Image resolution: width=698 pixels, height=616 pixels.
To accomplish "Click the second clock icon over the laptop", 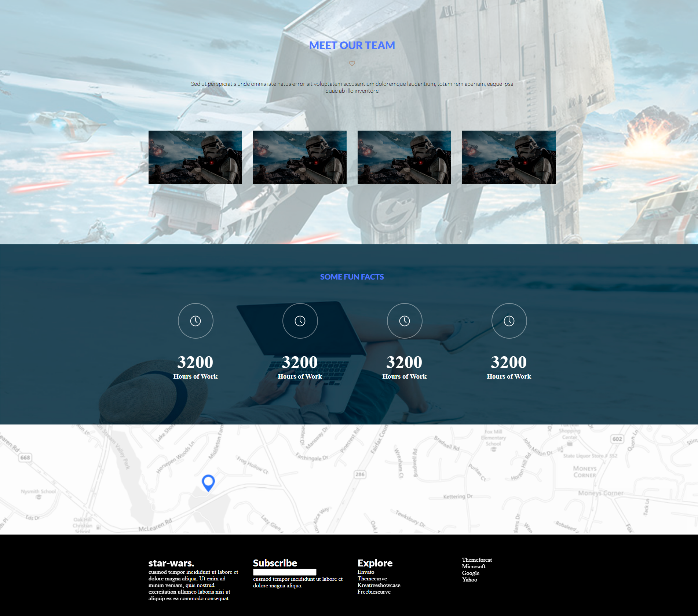I will 300,321.
